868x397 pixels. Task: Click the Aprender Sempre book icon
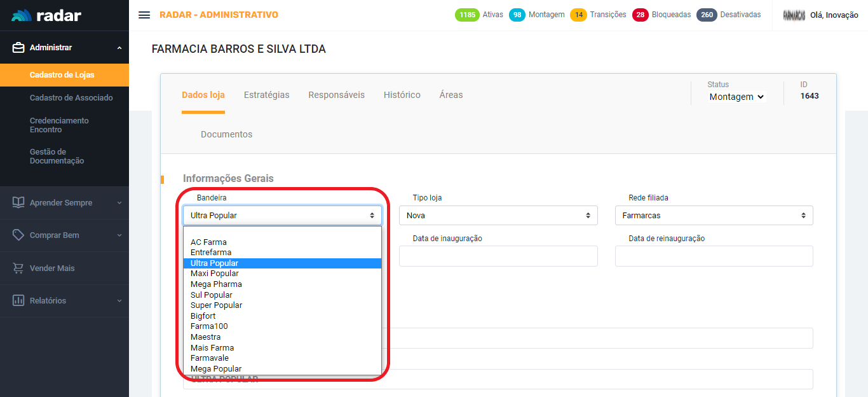[x=18, y=202]
